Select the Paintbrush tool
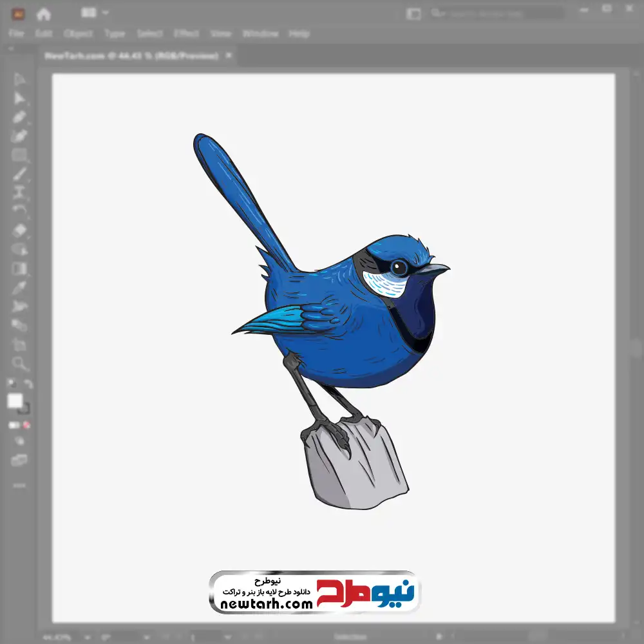 pyautogui.click(x=19, y=174)
